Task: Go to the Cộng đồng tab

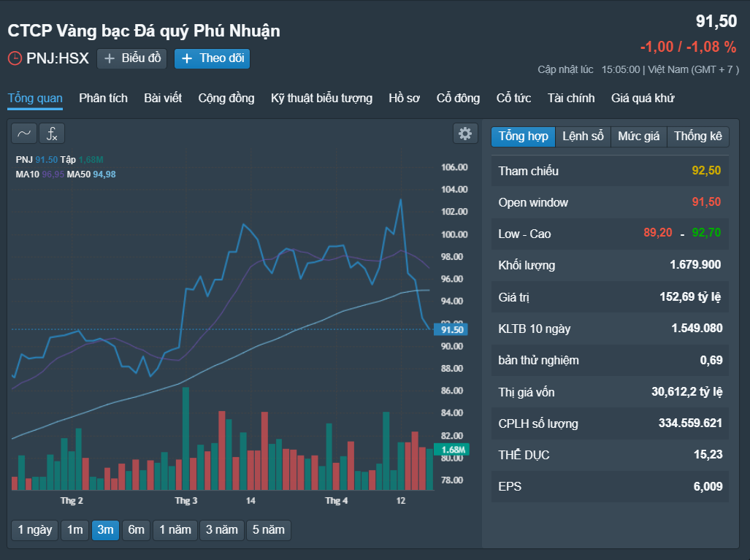Action: (x=226, y=98)
